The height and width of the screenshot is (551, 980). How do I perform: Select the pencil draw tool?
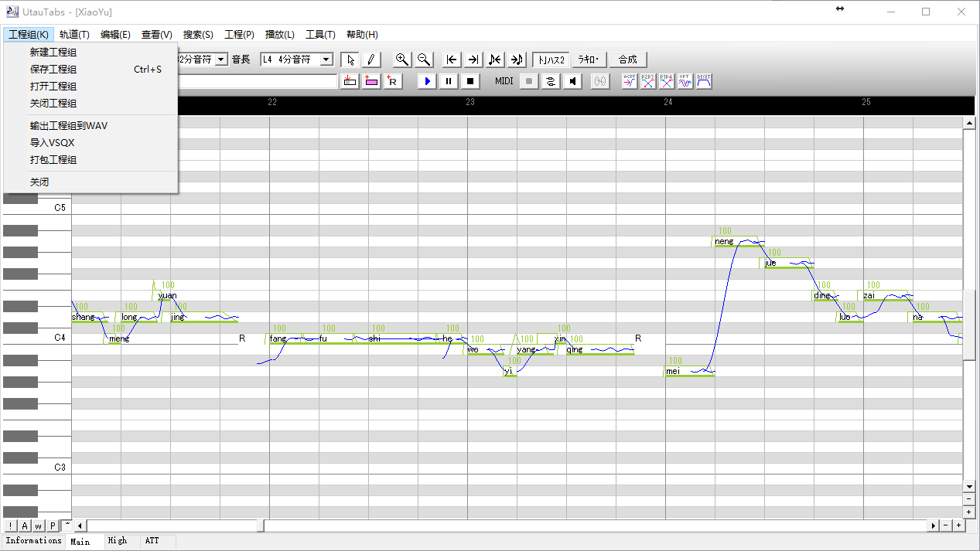click(x=370, y=60)
